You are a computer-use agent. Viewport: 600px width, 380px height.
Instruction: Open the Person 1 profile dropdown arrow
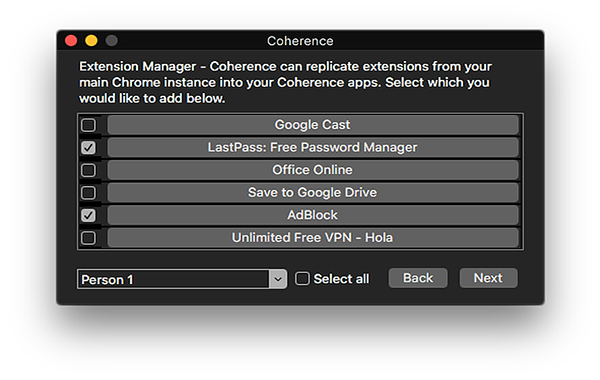(278, 279)
